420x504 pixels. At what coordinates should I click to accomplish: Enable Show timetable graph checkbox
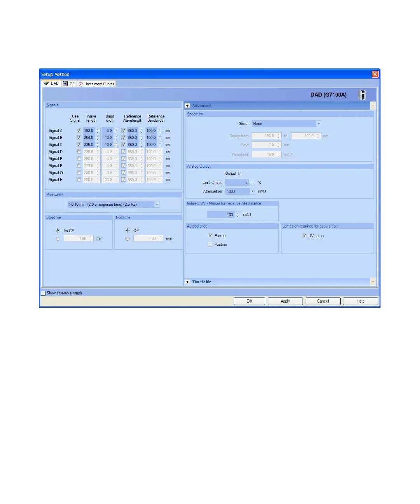point(44,293)
